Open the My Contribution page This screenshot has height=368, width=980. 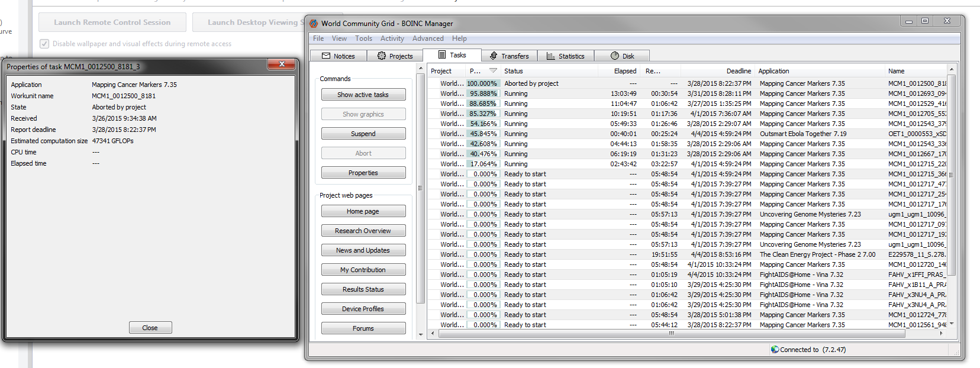click(x=363, y=270)
